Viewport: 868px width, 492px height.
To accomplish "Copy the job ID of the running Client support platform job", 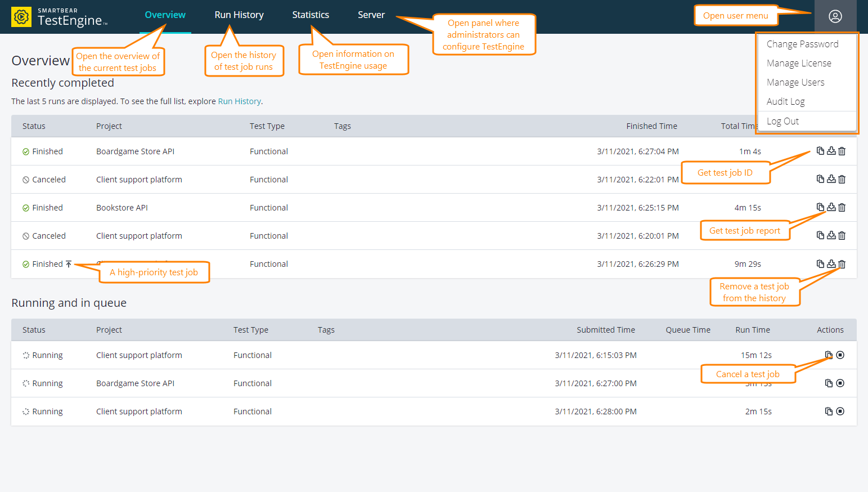I will 829,355.
